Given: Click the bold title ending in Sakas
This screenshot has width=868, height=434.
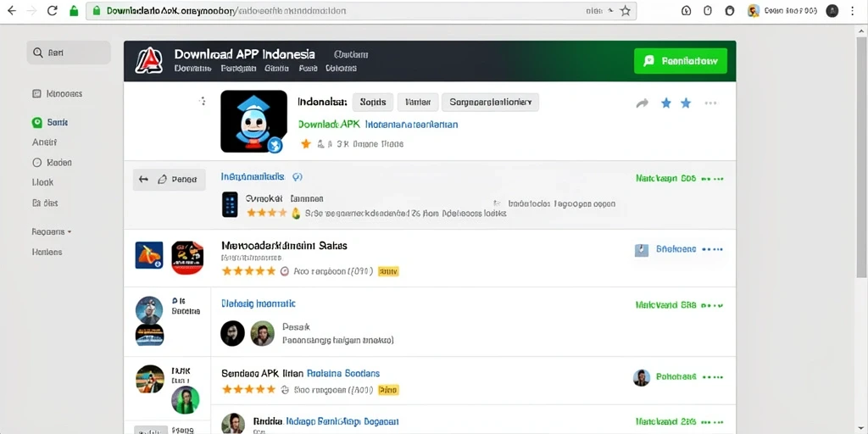Looking at the screenshot, I should pos(284,245).
